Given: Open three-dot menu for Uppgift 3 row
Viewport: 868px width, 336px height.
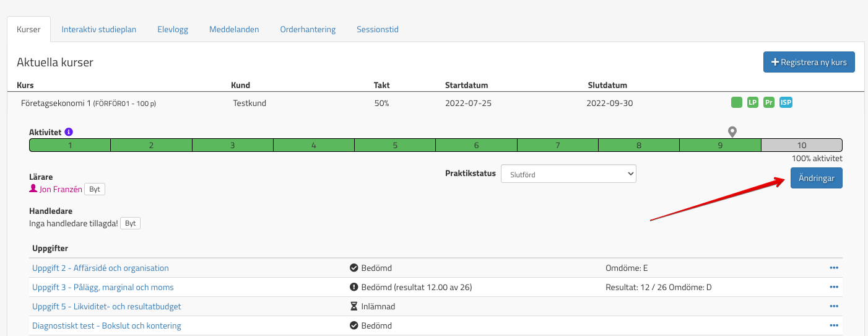Looking at the screenshot, I should point(833,287).
